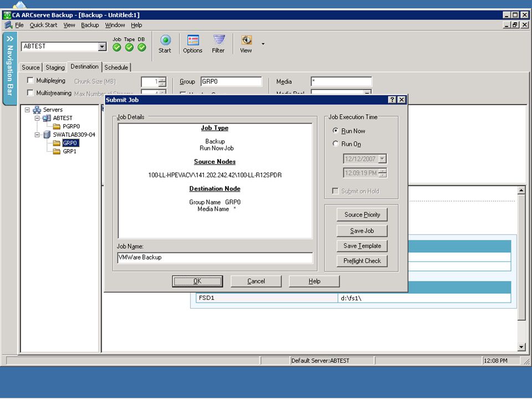This screenshot has width=532, height=399.
Task: Collapse the Servers tree node
Action: (27, 110)
